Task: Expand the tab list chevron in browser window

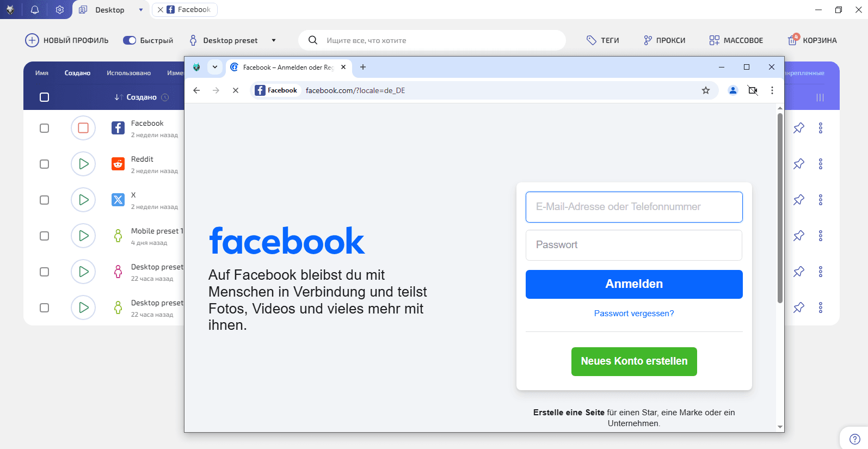Action: click(x=215, y=67)
